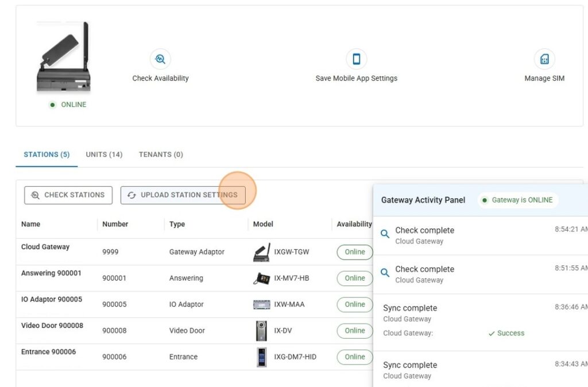
Task: Click the IX-DV video door icon
Action: [x=261, y=331]
